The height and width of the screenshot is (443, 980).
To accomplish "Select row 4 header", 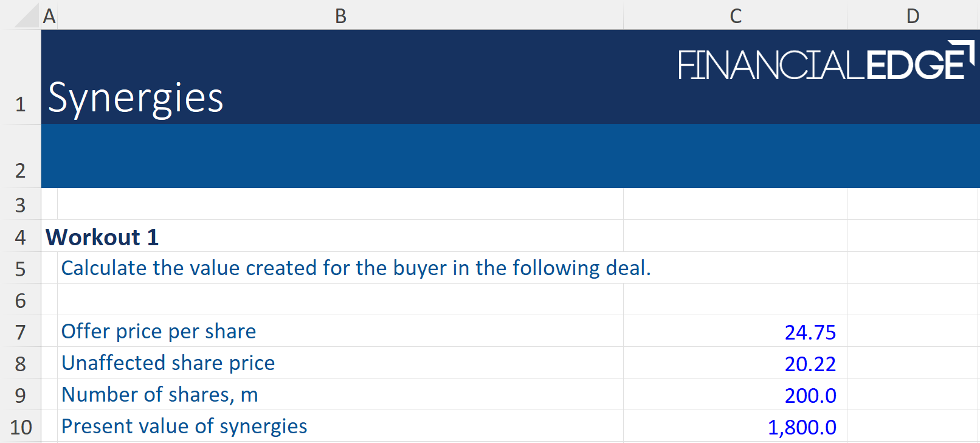I will pyautogui.click(x=21, y=237).
